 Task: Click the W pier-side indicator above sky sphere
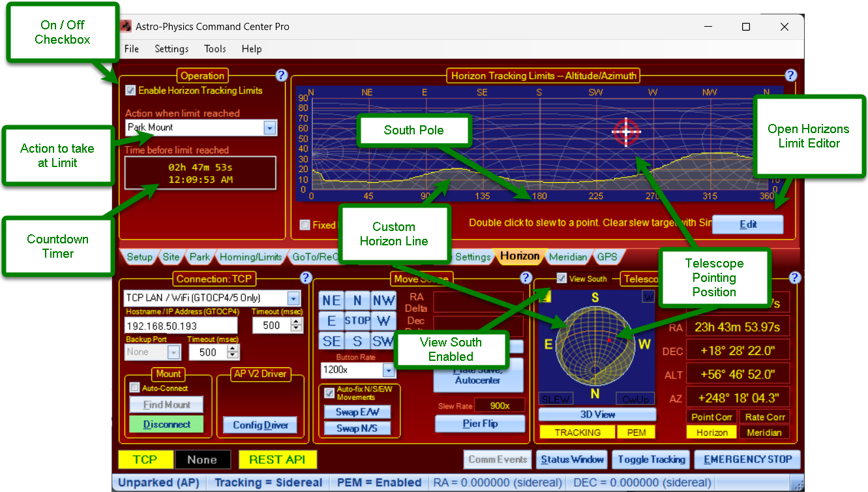(x=648, y=296)
